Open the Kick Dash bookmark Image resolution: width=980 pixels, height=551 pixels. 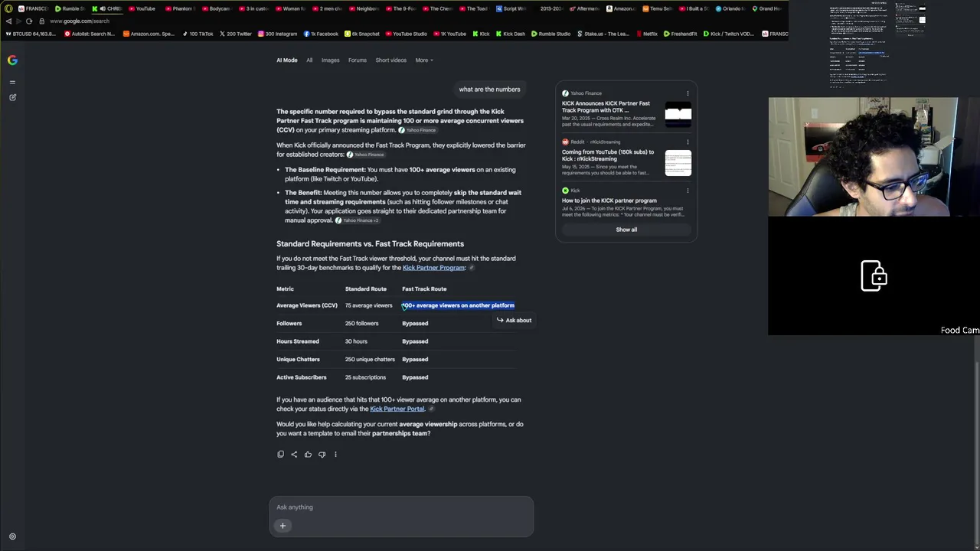pos(510,34)
